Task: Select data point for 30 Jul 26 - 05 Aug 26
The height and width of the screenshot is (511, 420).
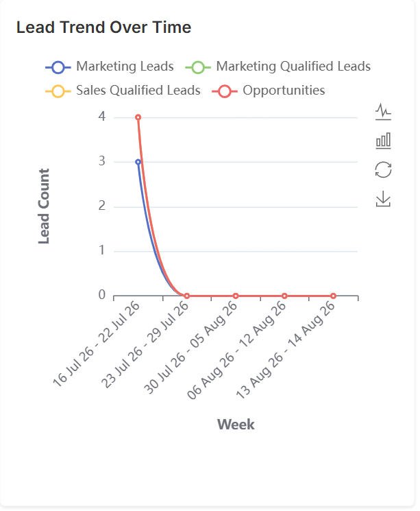Action: pos(236,296)
